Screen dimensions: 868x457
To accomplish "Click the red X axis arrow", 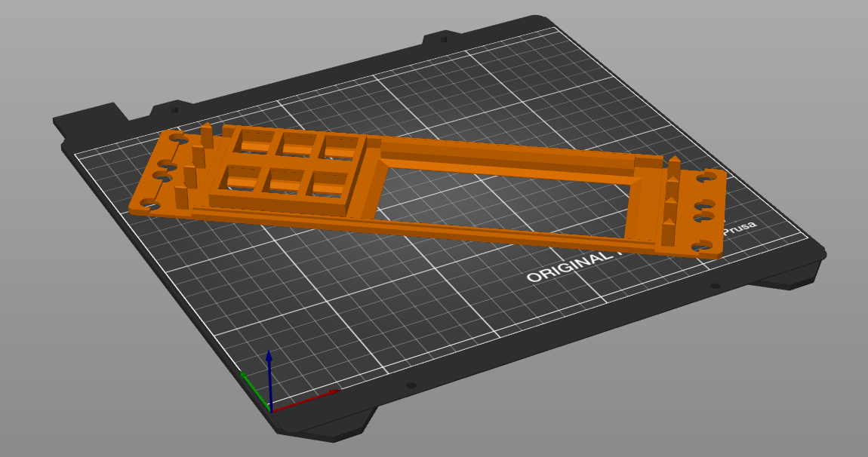I will tap(331, 393).
